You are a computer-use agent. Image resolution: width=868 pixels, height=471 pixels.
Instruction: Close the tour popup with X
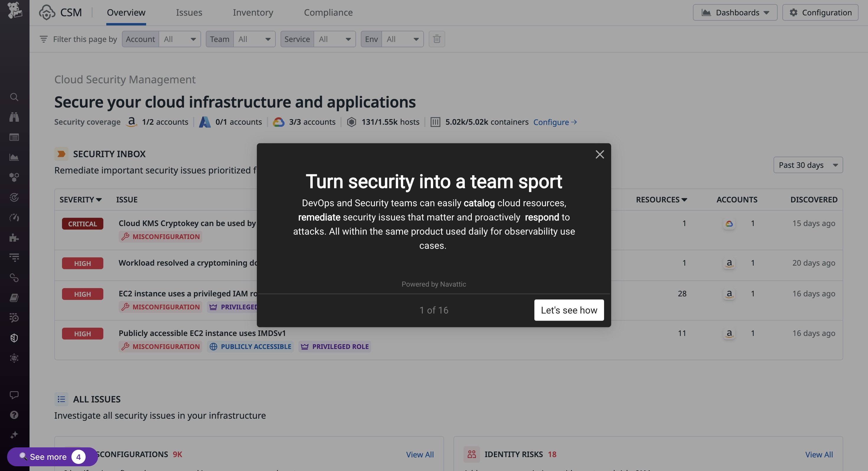599,155
